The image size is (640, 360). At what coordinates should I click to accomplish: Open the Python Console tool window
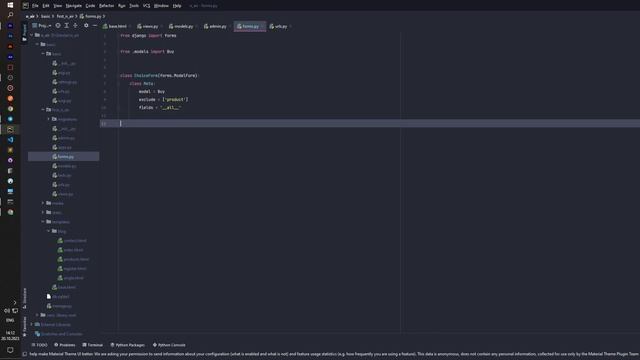pos(169,345)
